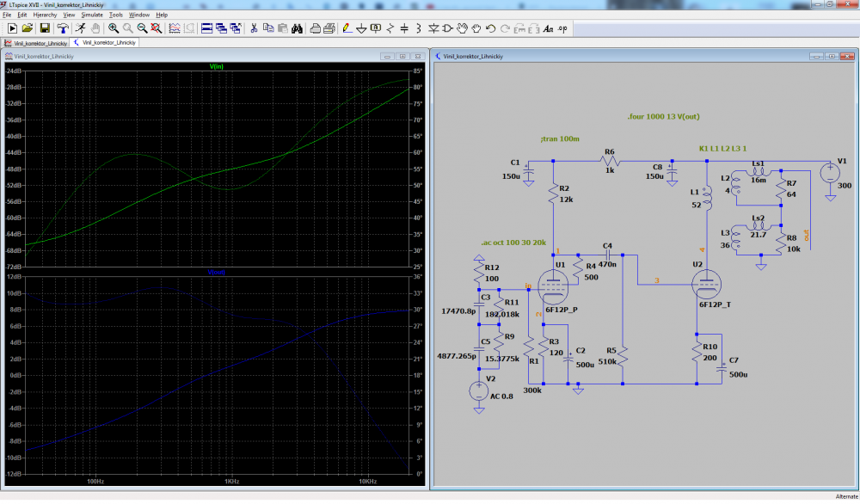
Task: Save the schematic with the floppy icon
Action: 44,28
